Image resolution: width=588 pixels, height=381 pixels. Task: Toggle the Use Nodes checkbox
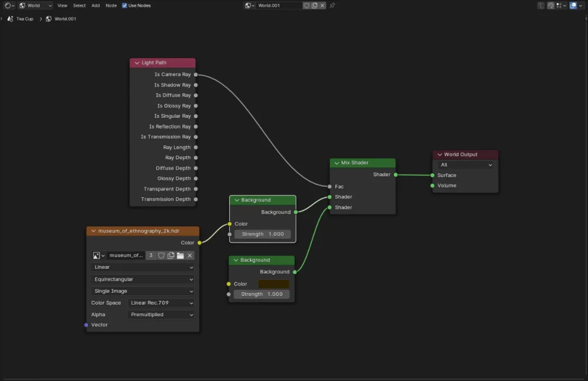[125, 5]
